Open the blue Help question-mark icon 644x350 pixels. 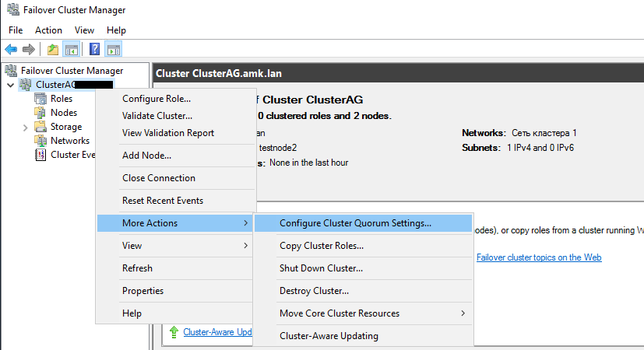click(94, 49)
